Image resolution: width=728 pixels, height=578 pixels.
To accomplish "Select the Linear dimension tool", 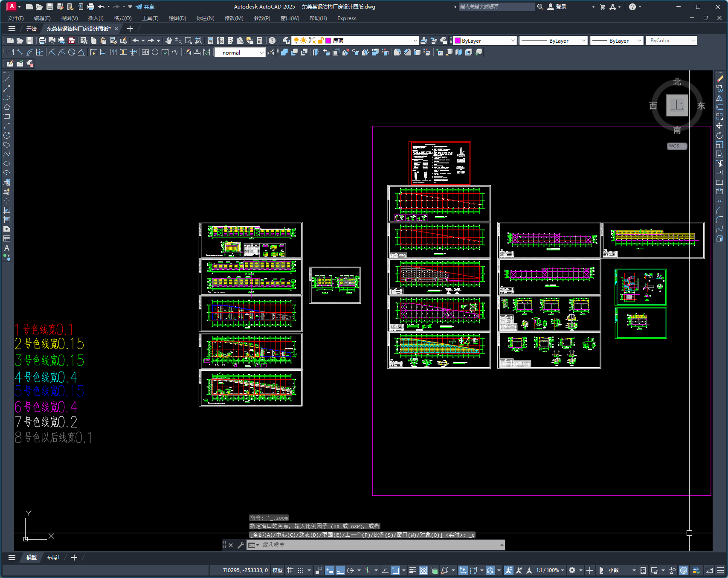I will (x=10, y=52).
